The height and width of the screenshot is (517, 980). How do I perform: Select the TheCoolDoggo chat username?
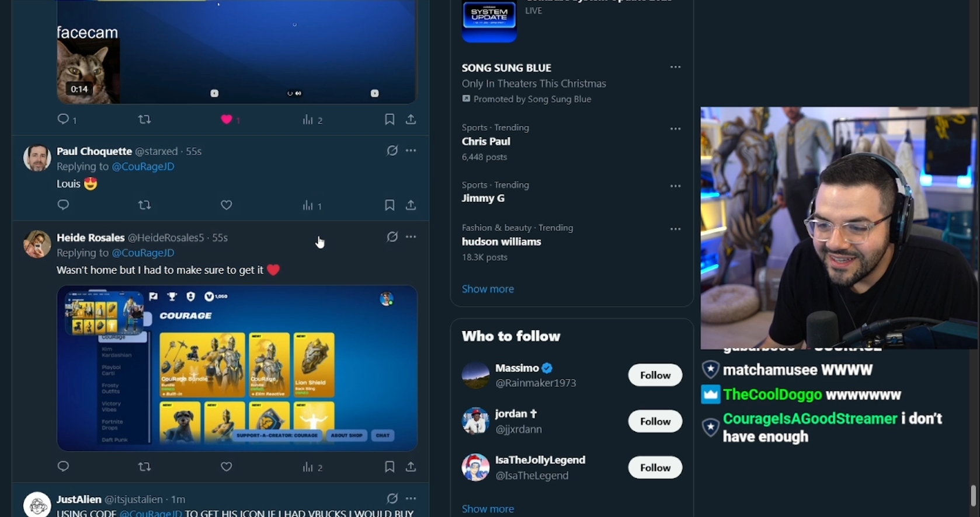[772, 395]
